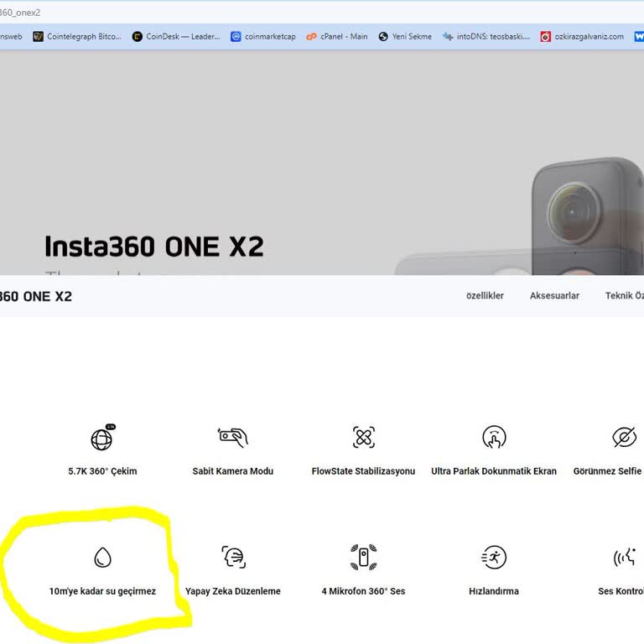Image resolution: width=644 pixels, height=644 pixels.
Task: Click the Sabit Kamera Modu label
Action: point(233,471)
